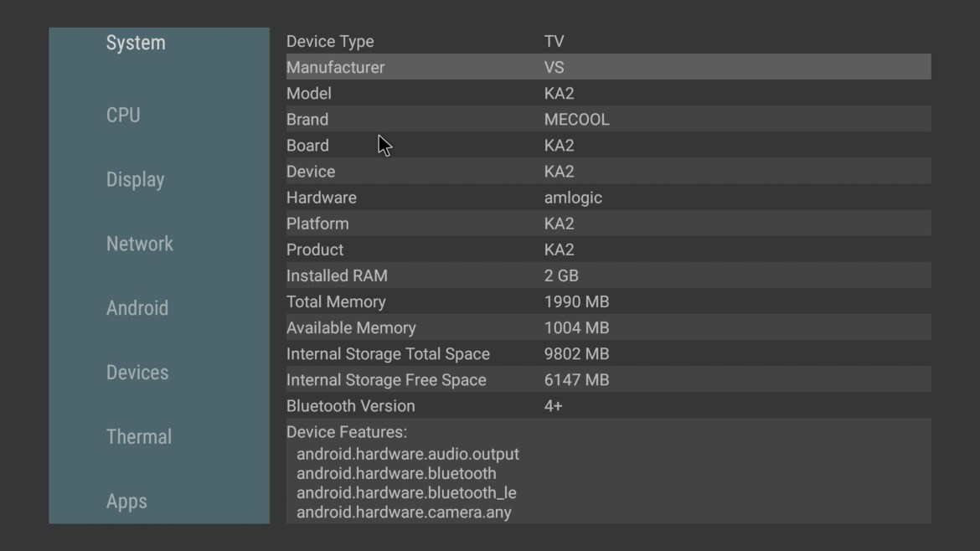Open the System section
This screenshot has height=551, width=980.
tap(136, 43)
